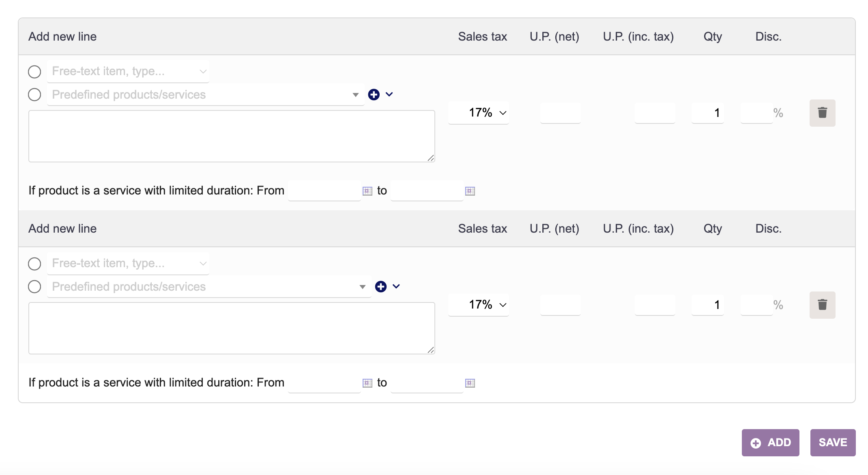This screenshot has width=868, height=475.
Task: Select Predefined products/services radio in second line
Action: coord(34,287)
